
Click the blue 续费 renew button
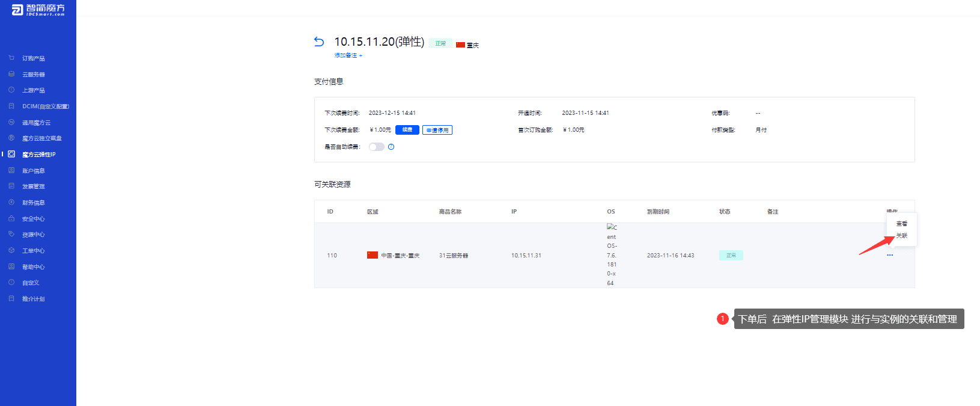click(x=407, y=130)
